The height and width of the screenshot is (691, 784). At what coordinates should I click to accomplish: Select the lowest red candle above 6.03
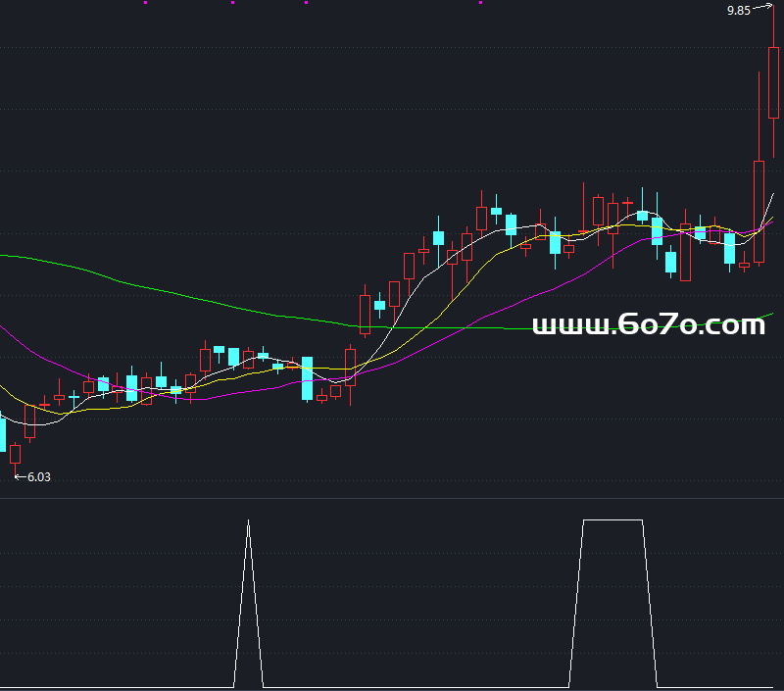(16, 454)
